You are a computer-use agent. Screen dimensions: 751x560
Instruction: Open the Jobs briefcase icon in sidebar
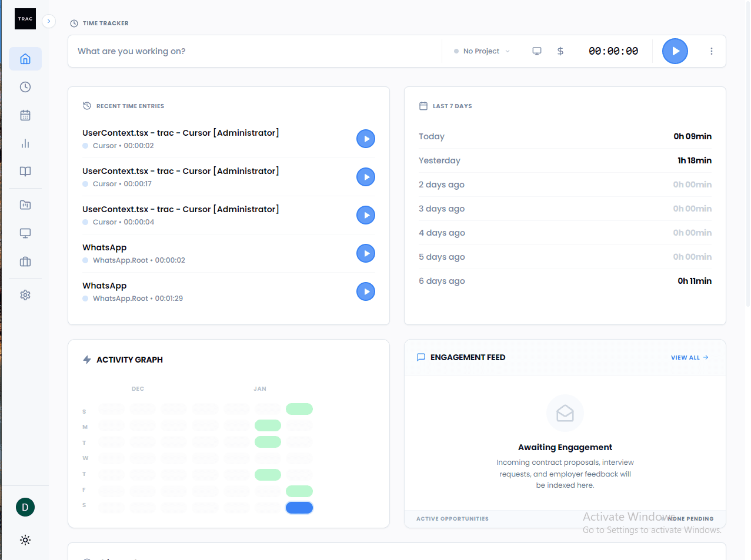[x=25, y=261]
